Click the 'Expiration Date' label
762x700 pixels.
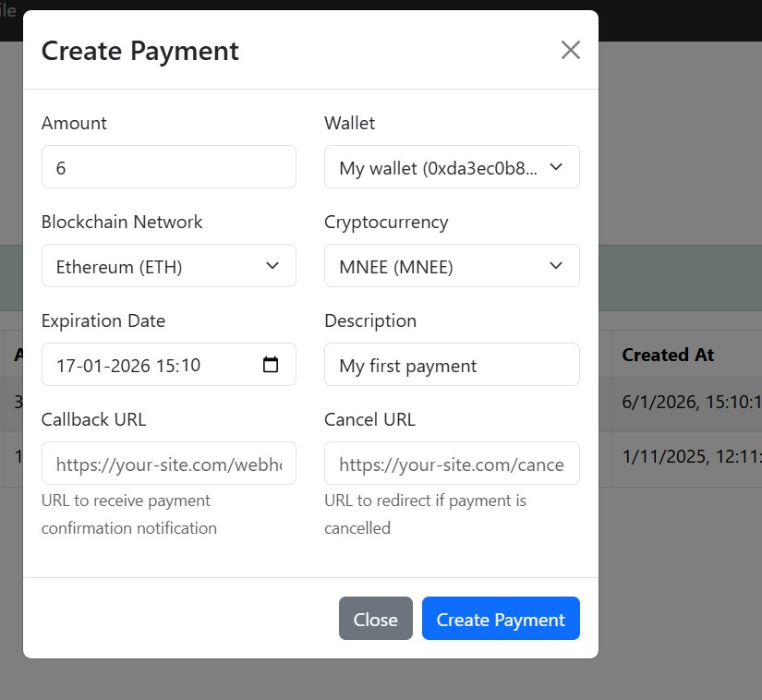click(103, 320)
